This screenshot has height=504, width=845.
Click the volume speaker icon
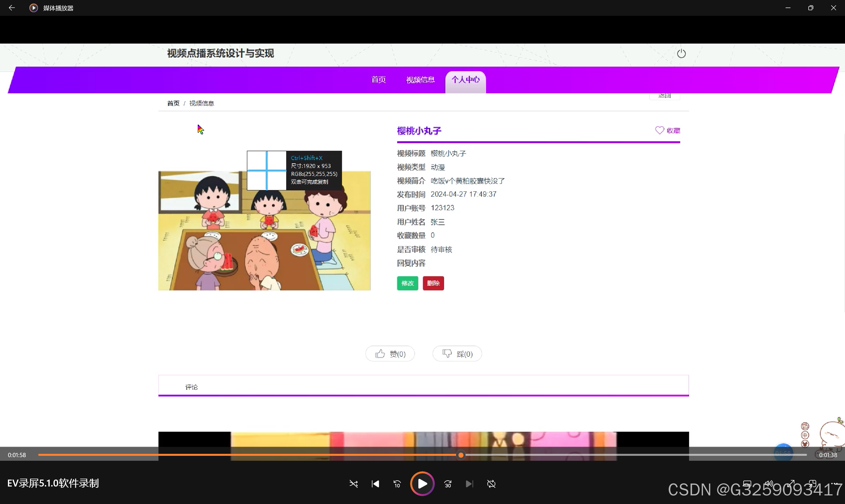click(x=768, y=484)
